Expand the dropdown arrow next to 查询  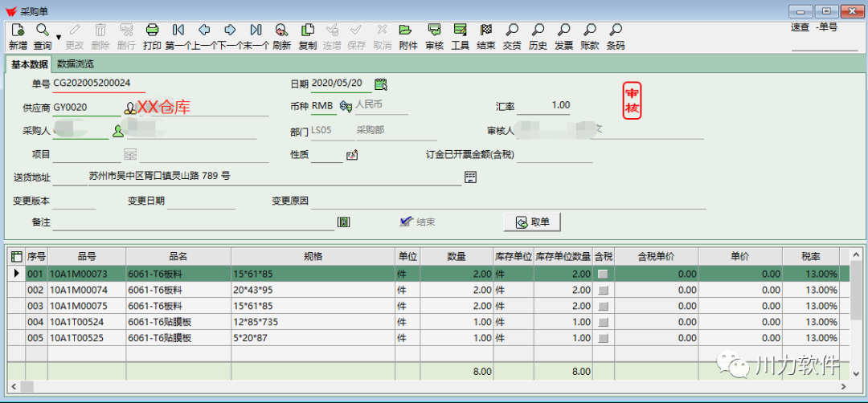[x=58, y=38]
